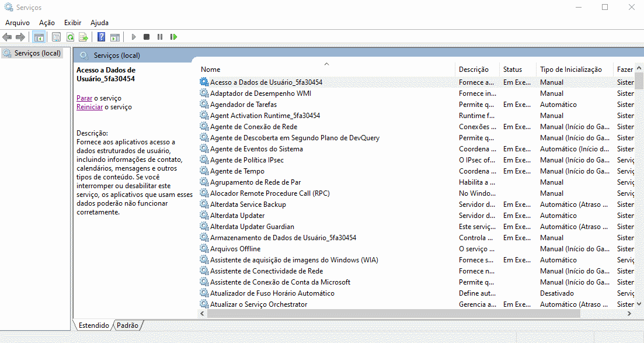The width and height of the screenshot is (644, 343).
Task: Click the horizontal scrollbar thumb
Action: tap(394, 313)
